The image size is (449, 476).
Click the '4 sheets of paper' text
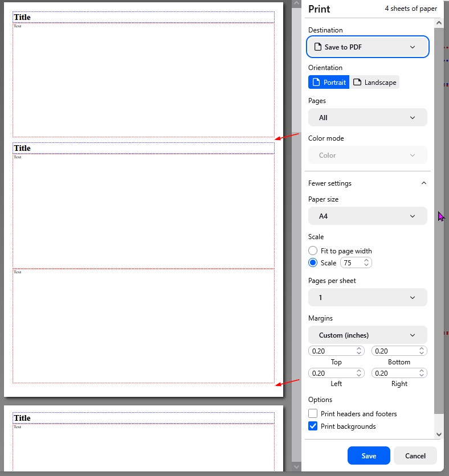pos(411,9)
